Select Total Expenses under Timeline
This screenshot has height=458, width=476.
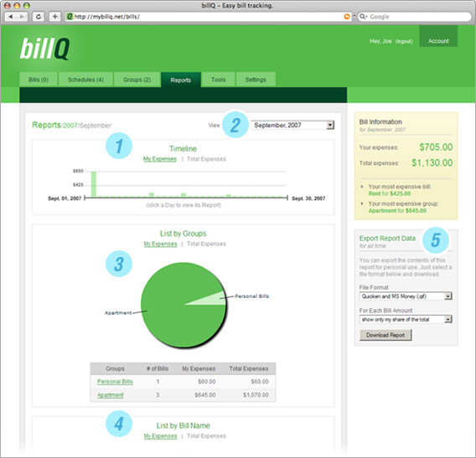pos(206,159)
